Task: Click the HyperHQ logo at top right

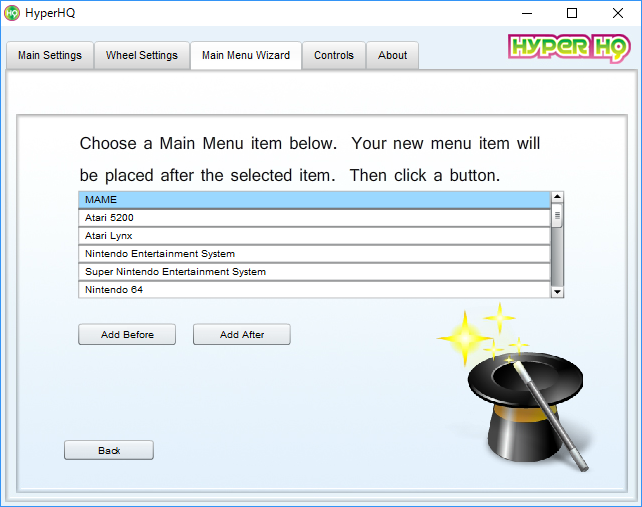Action: tap(569, 48)
